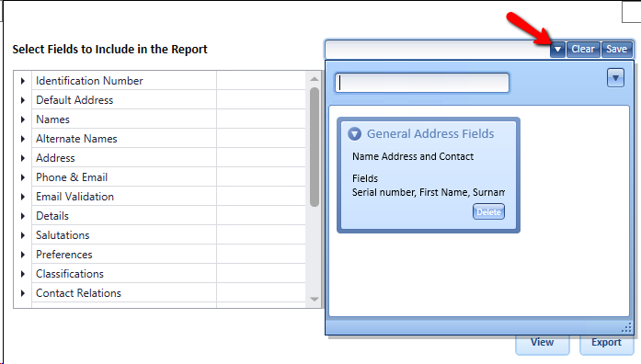Open the saved templates dropdown arrow beside Clear
Screen dimensions: 641x364
[557, 50]
